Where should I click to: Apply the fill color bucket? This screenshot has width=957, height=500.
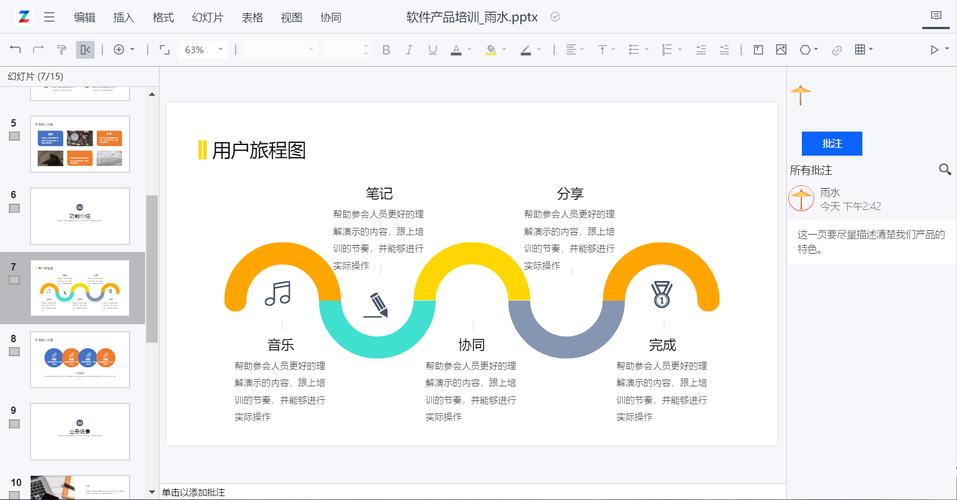pos(491,49)
